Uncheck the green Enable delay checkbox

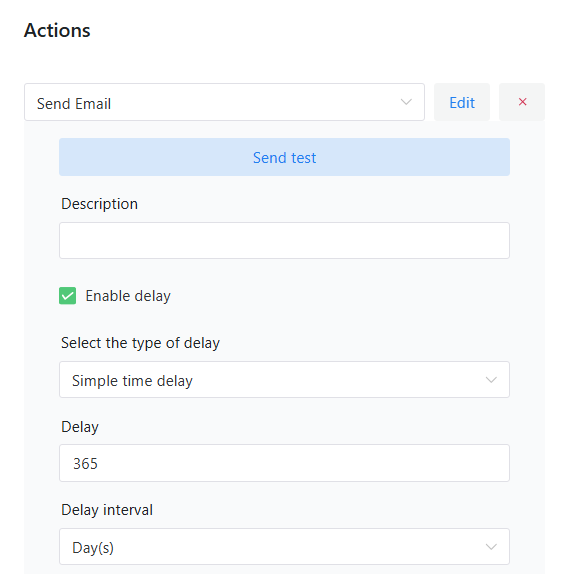coord(67,296)
